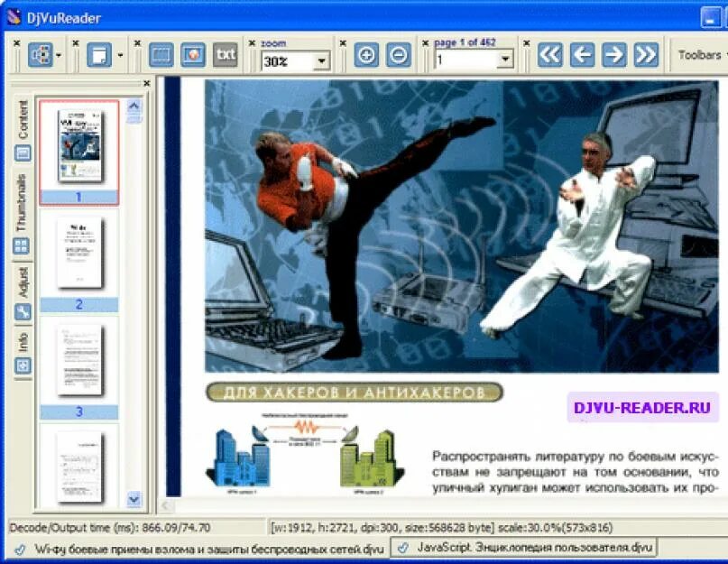The image size is (728, 564).
Task: Go to last page double-right arrow
Action: (646, 55)
